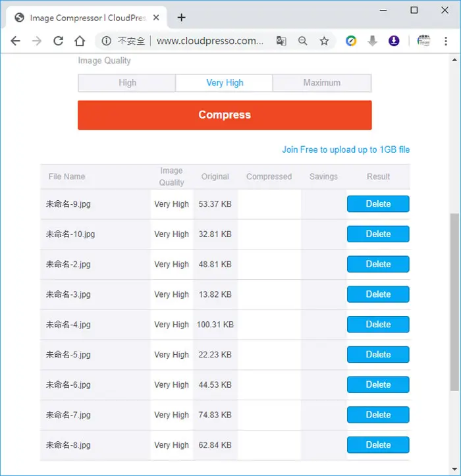
Task: Reload the page with refresh icon
Action: tap(59, 41)
